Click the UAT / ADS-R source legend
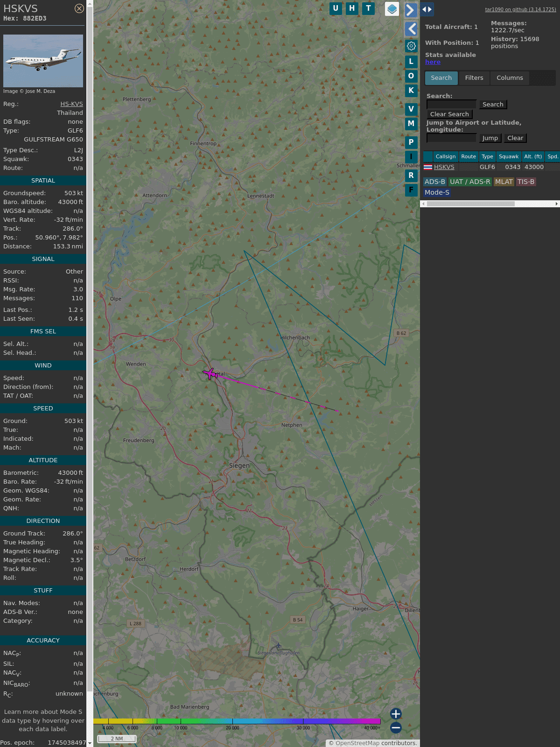 [x=470, y=182]
